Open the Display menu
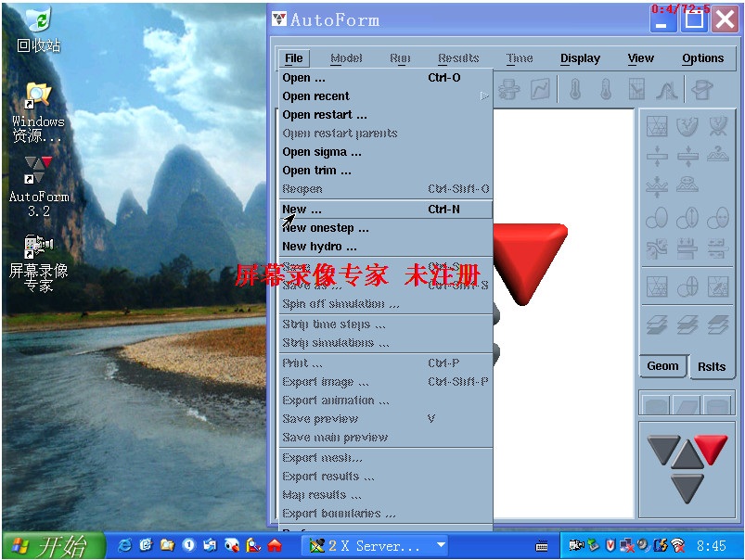 (580, 58)
